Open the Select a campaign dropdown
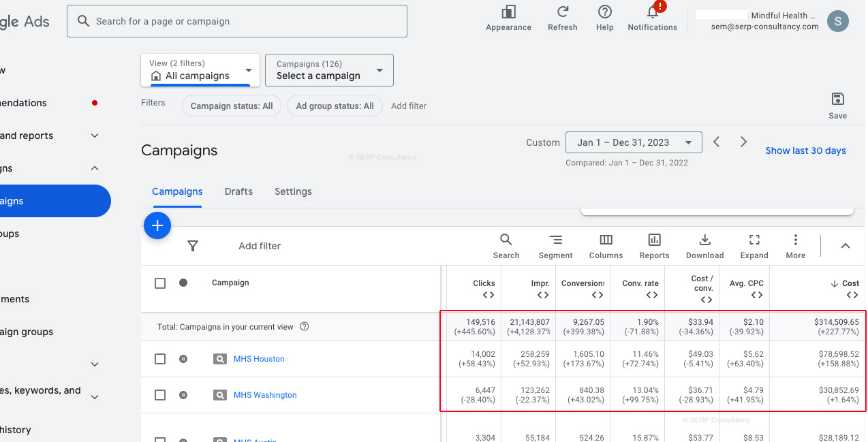This screenshot has height=442, width=868. point(329,70)
